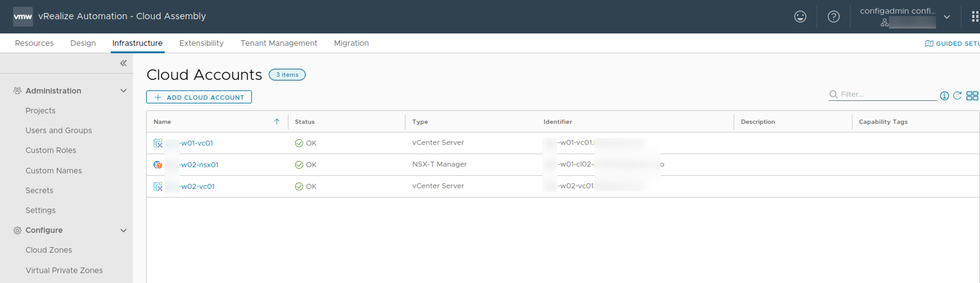Click OK status icon for w02-vc01
This screenshot has width=980, height=283.
(299, 186)
